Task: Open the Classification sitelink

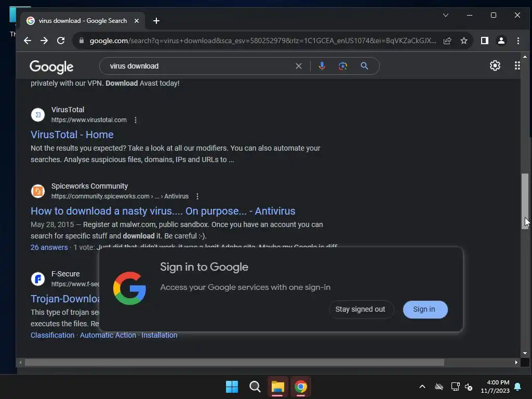Action: [x=52, y=335]
